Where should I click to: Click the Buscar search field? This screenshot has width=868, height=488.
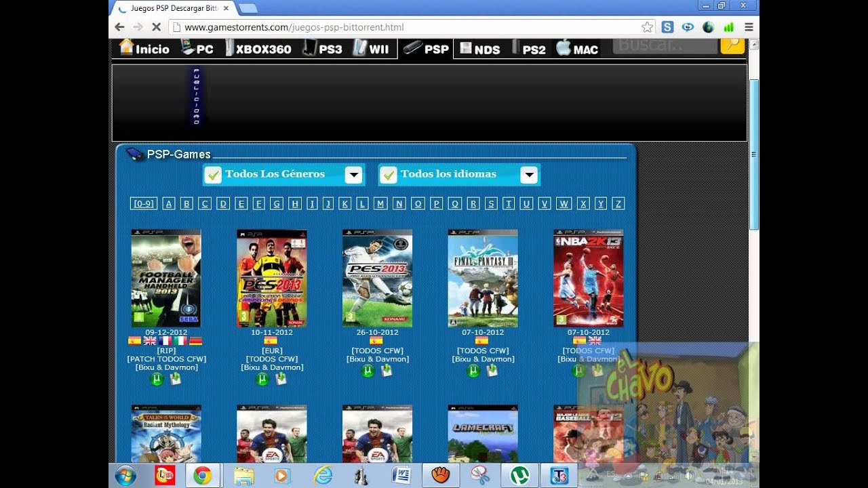tap(665, 45)
